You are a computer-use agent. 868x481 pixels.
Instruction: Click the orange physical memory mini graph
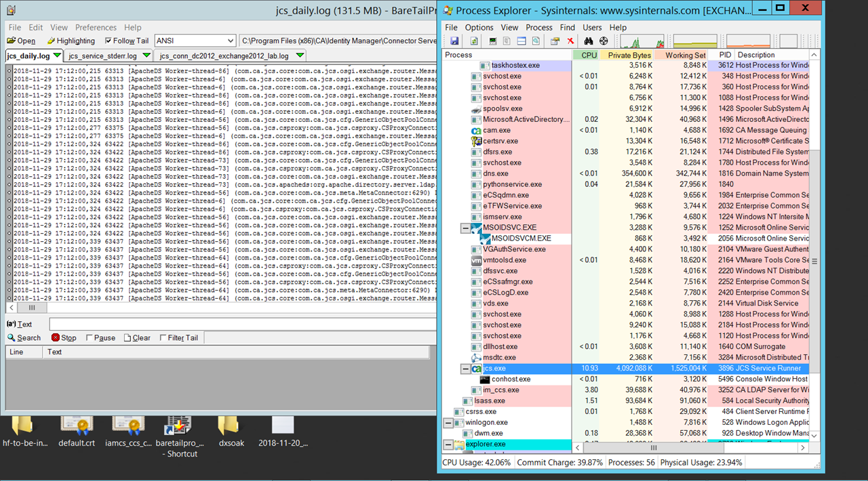749,41
